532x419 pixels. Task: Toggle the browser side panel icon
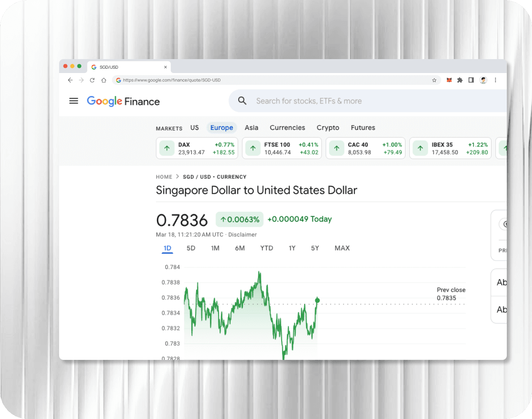(471, 80)
